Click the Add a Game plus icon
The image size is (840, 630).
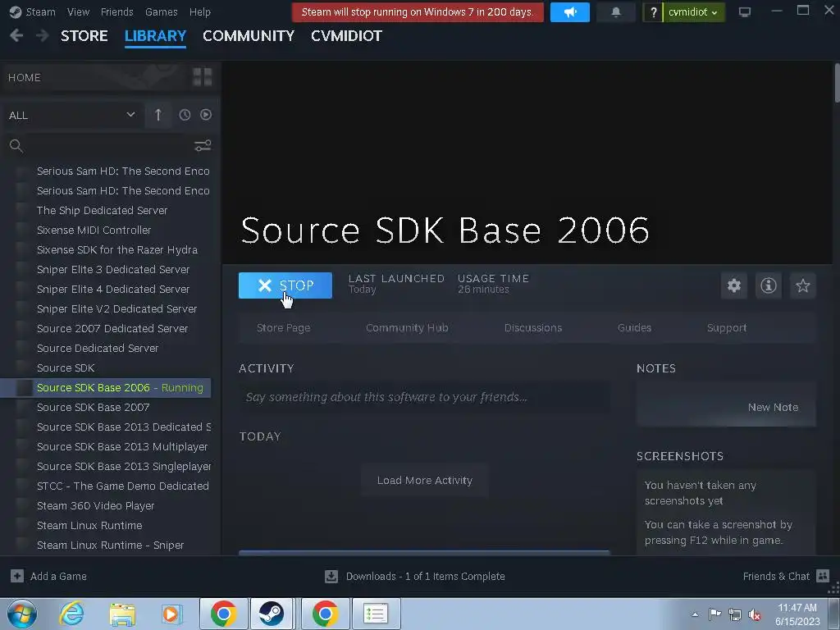point(17,576)
